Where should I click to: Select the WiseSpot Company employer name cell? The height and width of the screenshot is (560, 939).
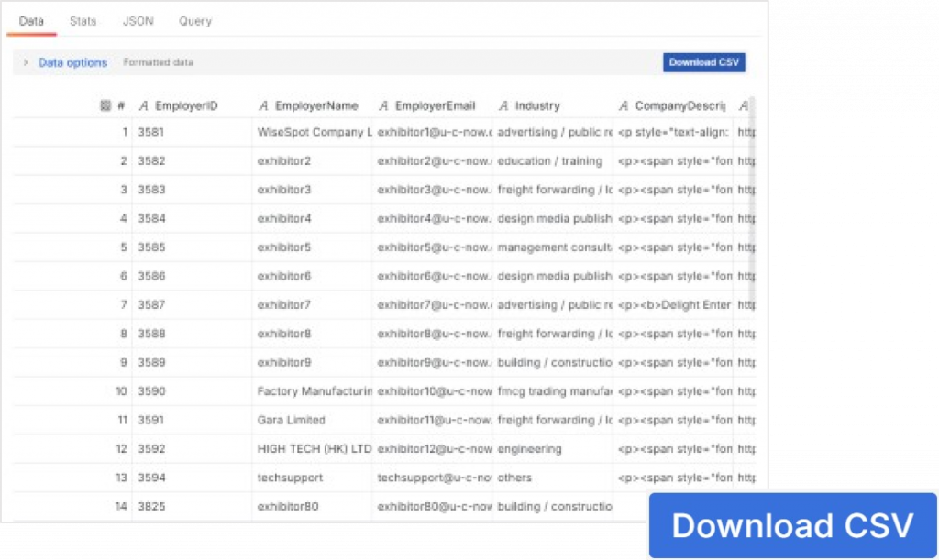(315, 132)
